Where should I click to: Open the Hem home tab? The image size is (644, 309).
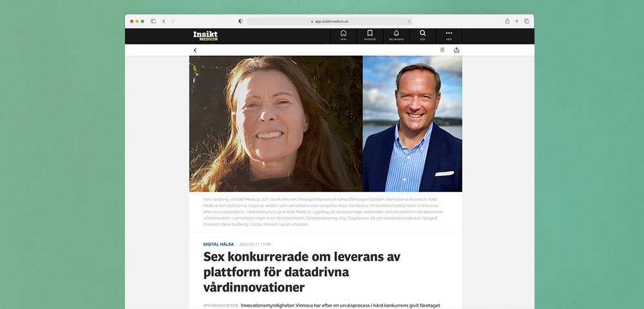click(x=343, y=35)
